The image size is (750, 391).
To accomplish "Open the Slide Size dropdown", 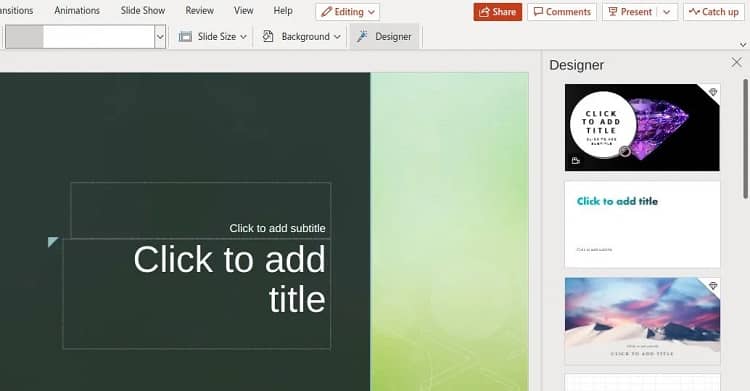I will pos(212,37).
